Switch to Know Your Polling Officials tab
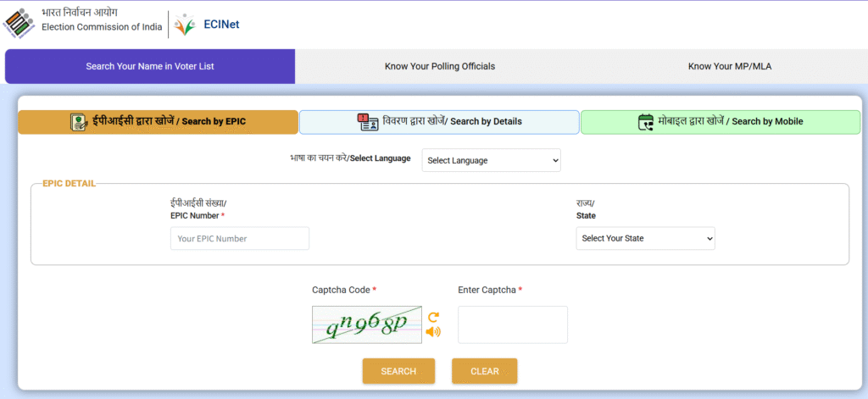The image size is (868, 399). [x=439, y=66]
